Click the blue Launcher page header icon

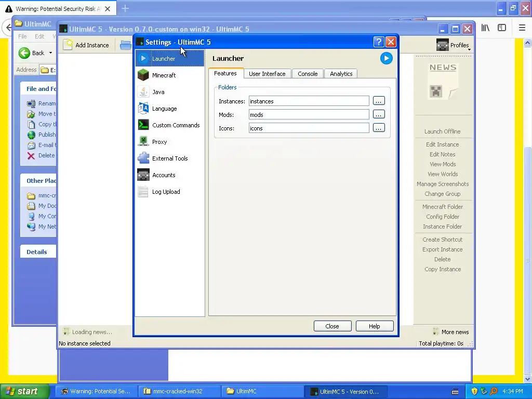pos(386,58)
